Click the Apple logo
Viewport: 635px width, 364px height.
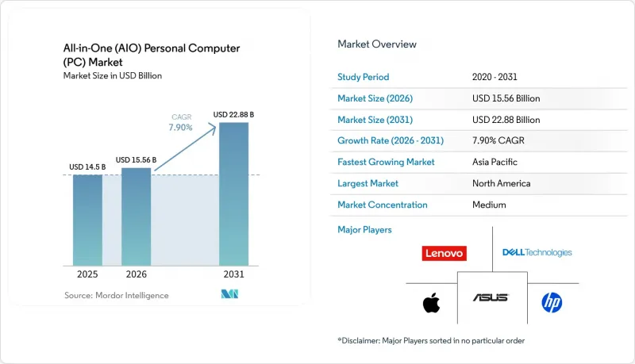[431, 303]
